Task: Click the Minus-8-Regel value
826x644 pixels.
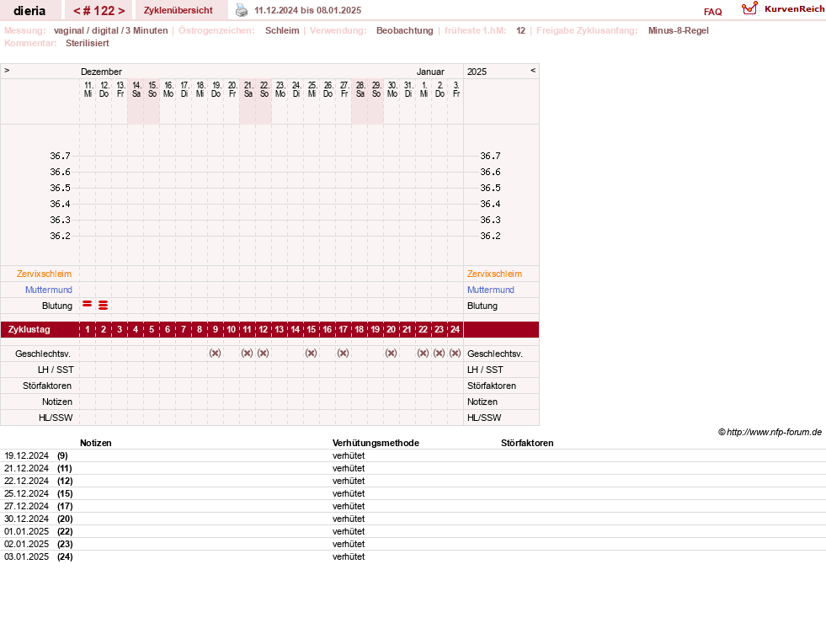Action: [679, 30]
